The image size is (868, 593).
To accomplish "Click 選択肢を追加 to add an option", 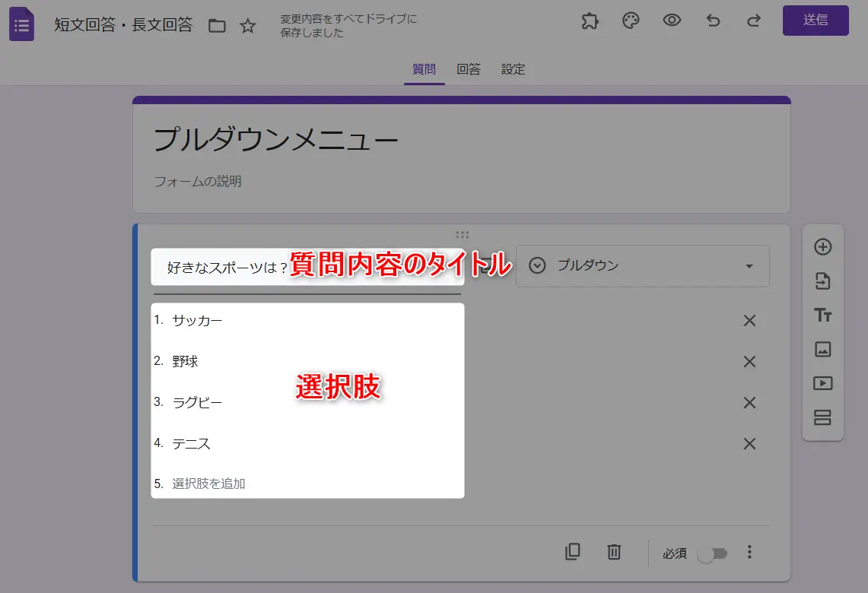I will click(208, 484).
